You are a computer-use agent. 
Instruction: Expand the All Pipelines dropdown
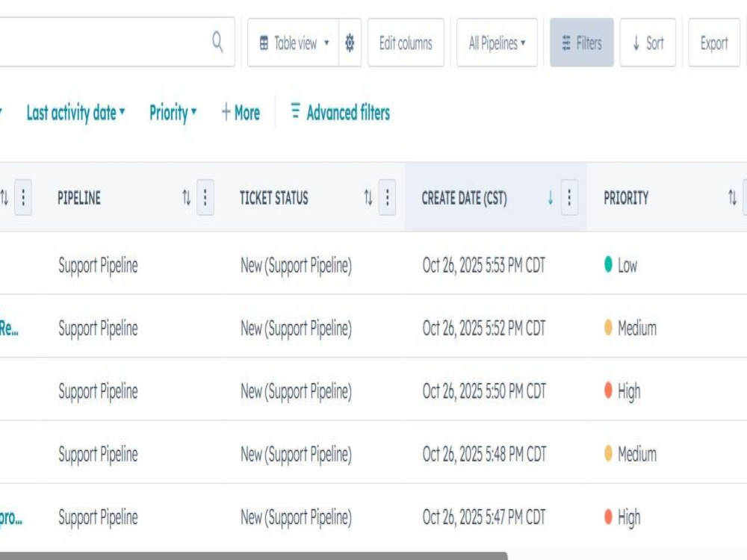tap(497, 43)
